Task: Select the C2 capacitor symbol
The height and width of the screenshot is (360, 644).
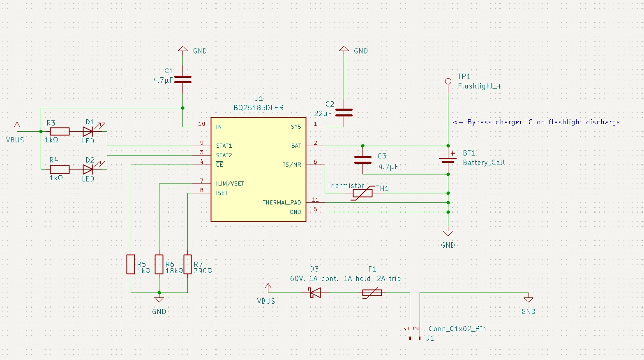Action: pos(344,112)
